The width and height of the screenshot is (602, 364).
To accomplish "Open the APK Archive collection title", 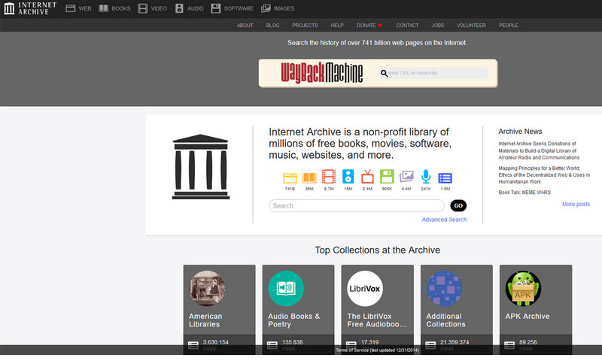I will point(528,316).
